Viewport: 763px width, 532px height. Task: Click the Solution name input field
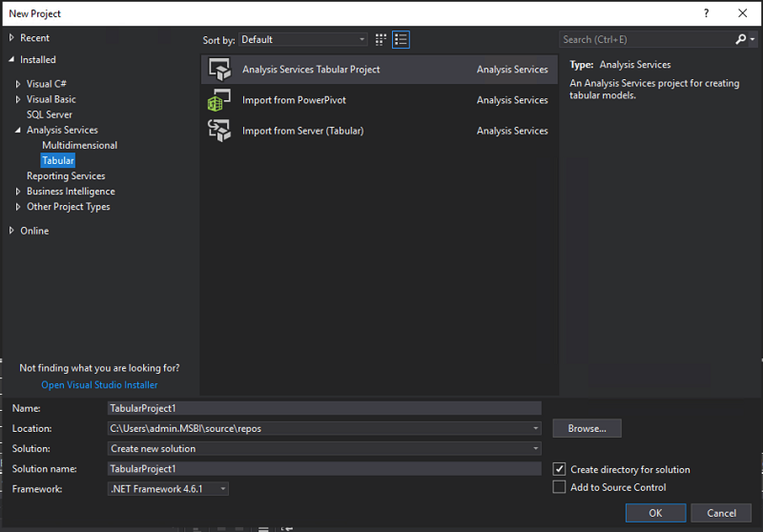point(324,469)
